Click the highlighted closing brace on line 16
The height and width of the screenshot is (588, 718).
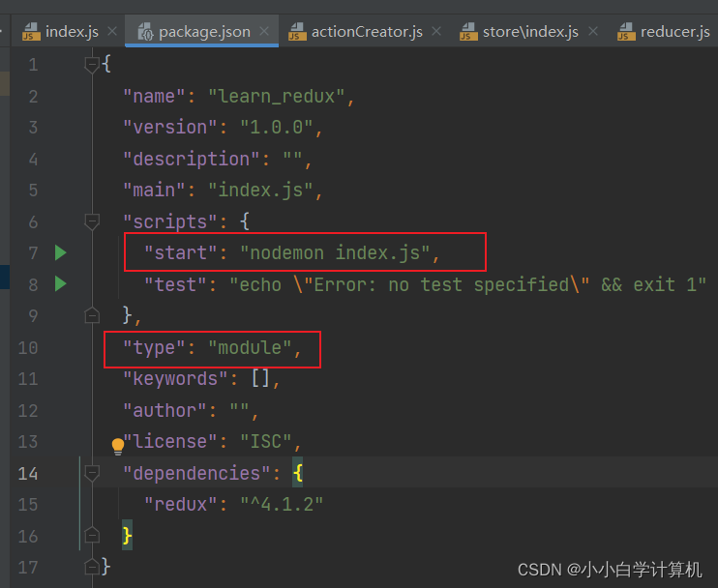127,535
